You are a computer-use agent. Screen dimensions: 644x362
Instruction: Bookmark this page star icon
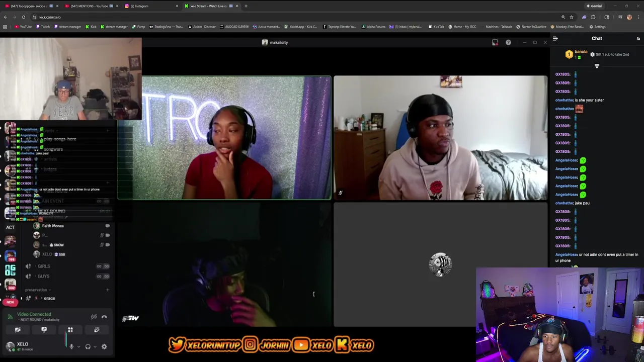pyautogui.click(x=572, y=17)
